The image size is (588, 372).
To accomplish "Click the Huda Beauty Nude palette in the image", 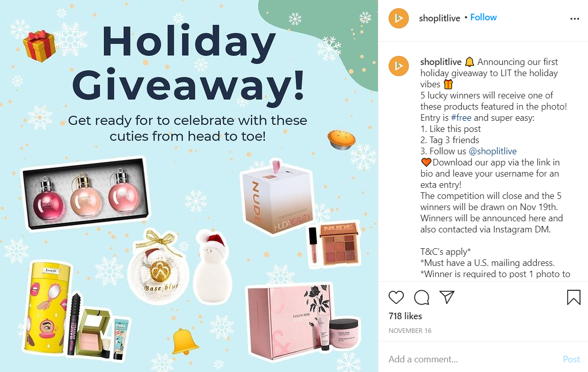I will click(340, 244).
